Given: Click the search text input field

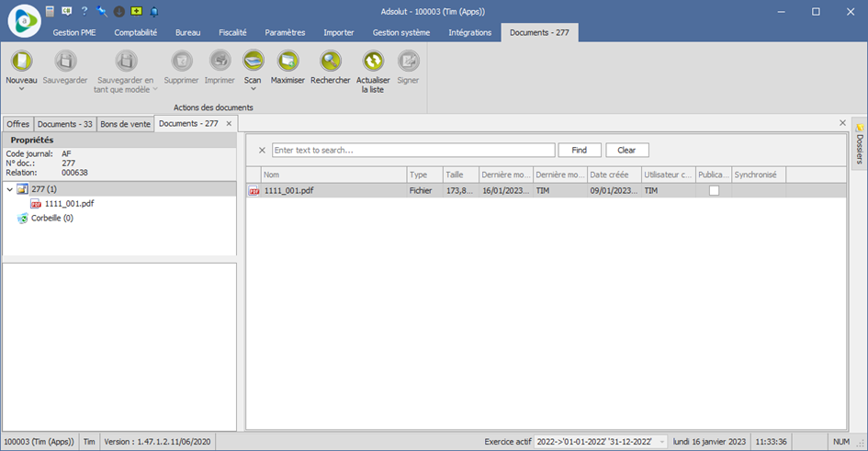Looking at the screenshot, I should click(413, 150).
